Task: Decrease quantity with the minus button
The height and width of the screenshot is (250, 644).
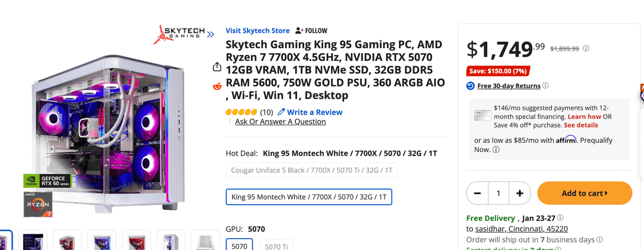Action: point(478,193)
